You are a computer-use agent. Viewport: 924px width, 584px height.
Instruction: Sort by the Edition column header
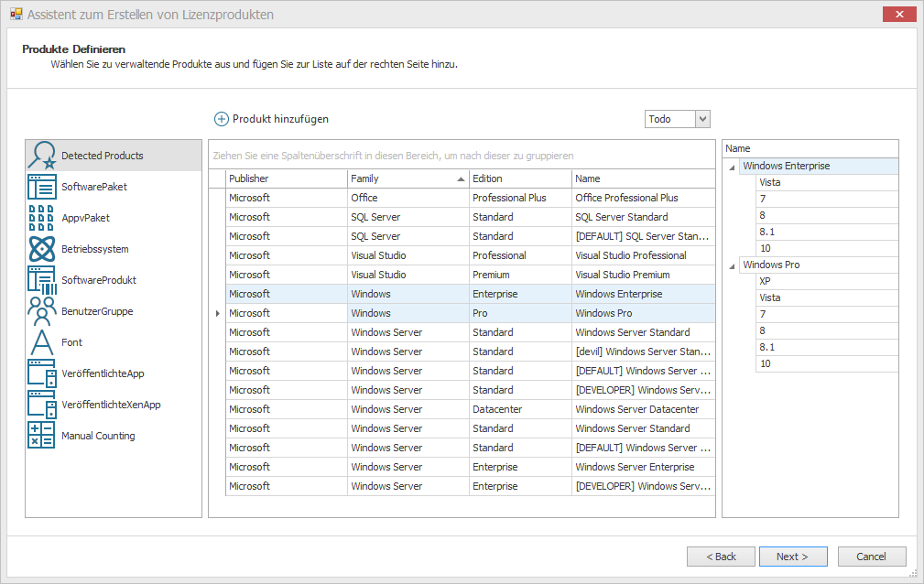tap(520, 178)
